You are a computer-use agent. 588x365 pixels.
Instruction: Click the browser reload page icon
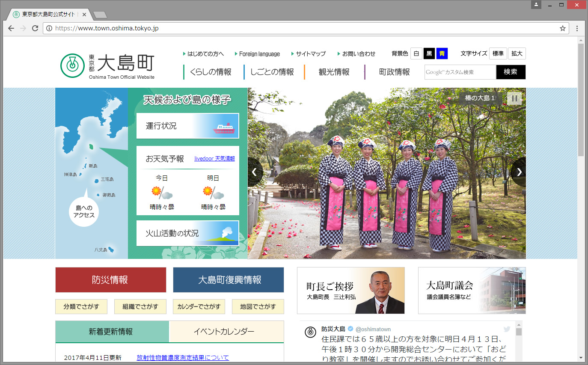click(35, 28)
